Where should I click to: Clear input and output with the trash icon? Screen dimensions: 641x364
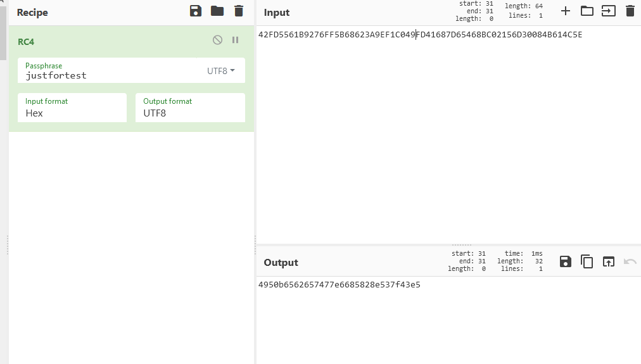[630, 11]
